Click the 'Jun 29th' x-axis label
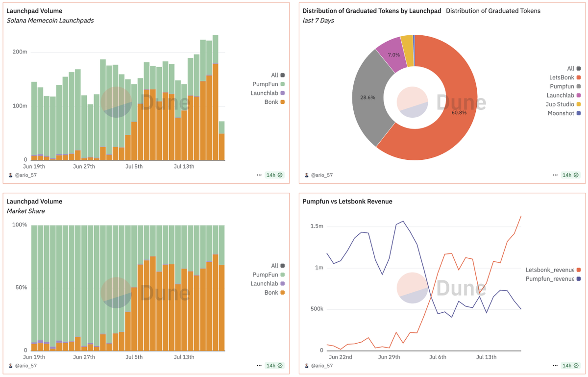 (388, 357)
